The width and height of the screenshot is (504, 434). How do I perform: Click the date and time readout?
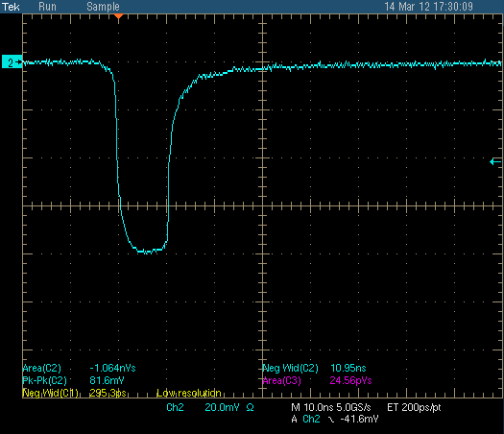(x=429, y=7)
